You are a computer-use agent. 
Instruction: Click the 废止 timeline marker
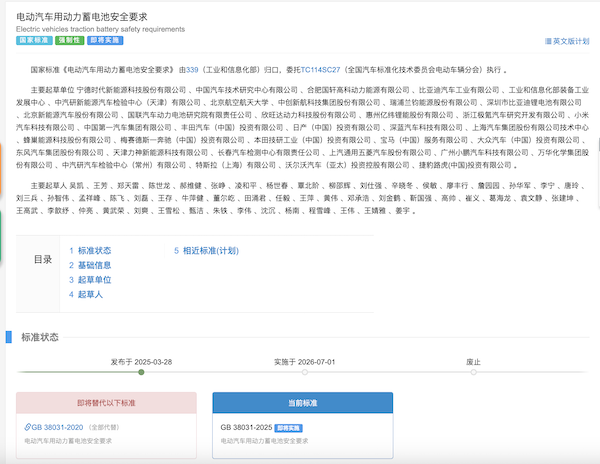tap(466, 372)
